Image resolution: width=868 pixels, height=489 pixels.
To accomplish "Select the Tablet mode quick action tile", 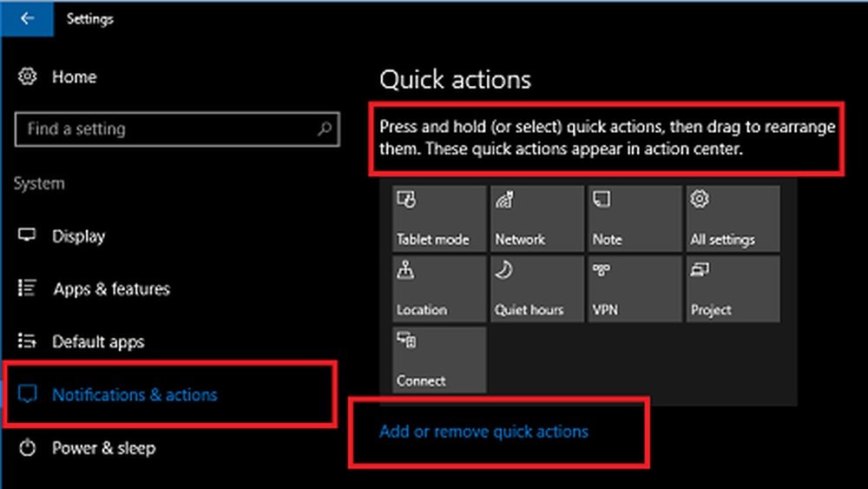I will [x=439, y=219].
